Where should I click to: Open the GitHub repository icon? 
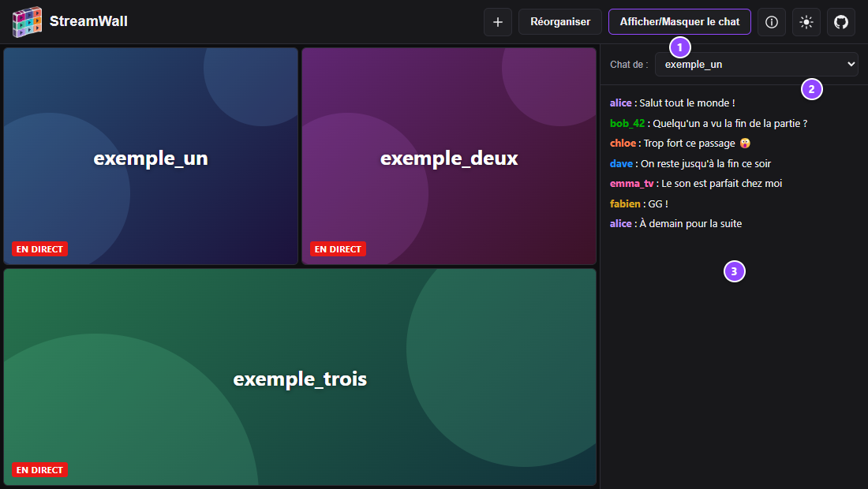[841, 22]
